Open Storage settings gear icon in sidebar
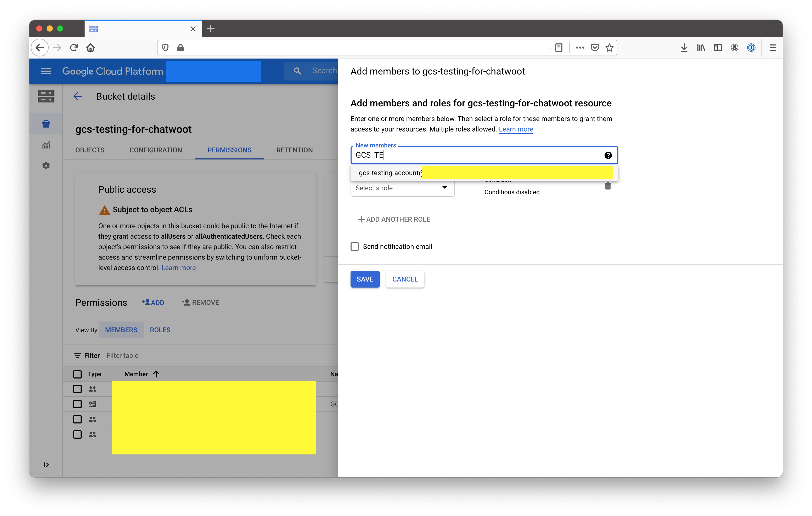The width and height of the screenshot is (812, 516). (x=46, y=166)
